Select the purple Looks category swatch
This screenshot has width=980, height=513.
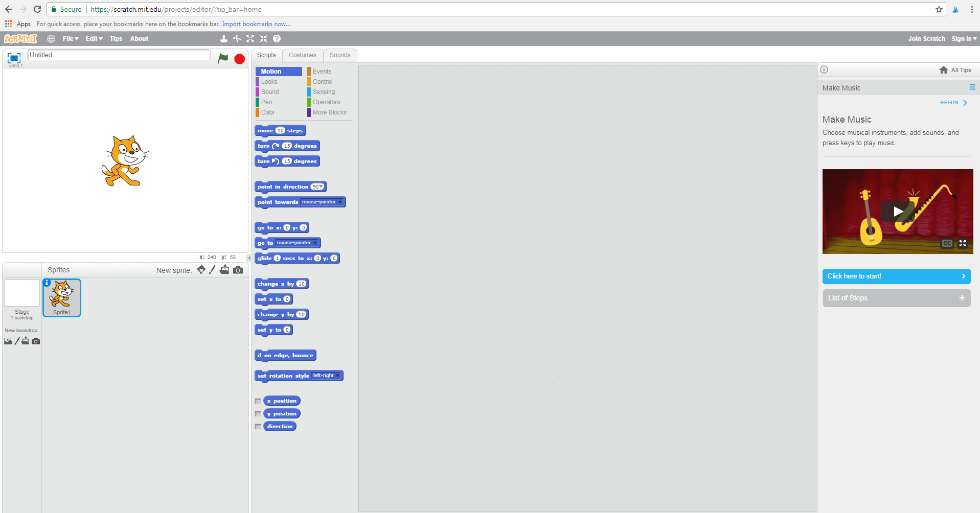(258, 82)
